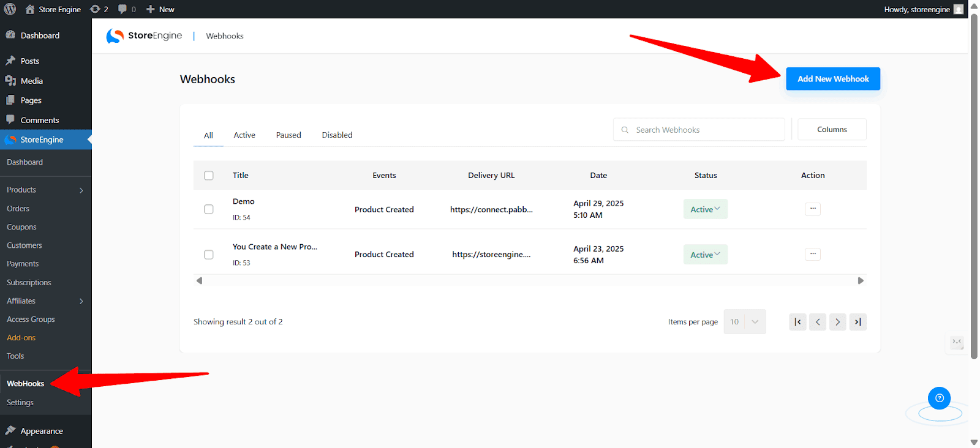The width and height of the screenshot is (980, 448).
Task: Click the Status column header
Action: pos(706,176)
